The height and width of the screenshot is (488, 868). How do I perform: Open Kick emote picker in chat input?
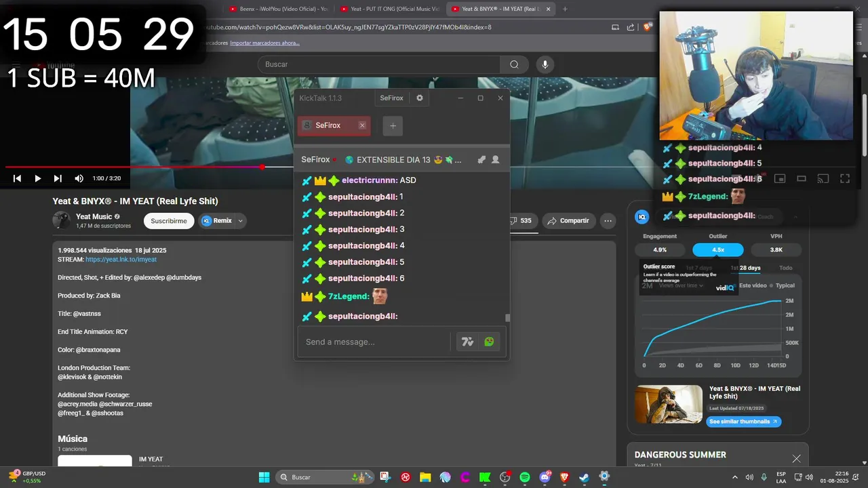point(489,342)
